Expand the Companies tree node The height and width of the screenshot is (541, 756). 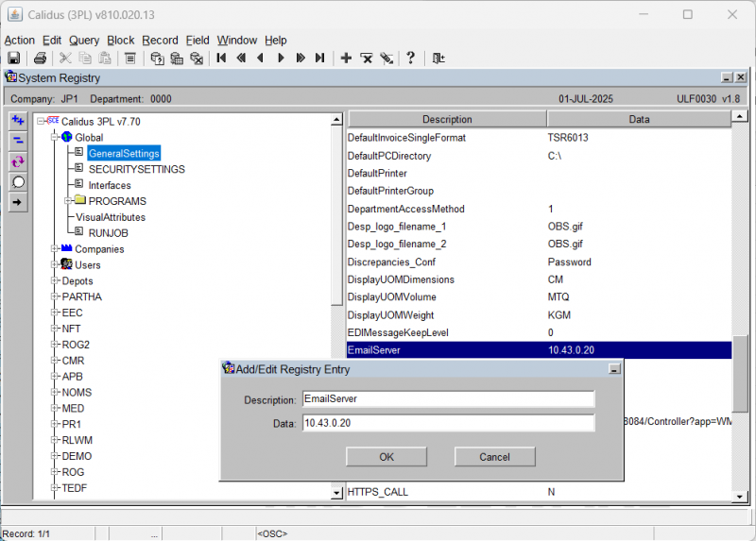[x=55, y=249]
